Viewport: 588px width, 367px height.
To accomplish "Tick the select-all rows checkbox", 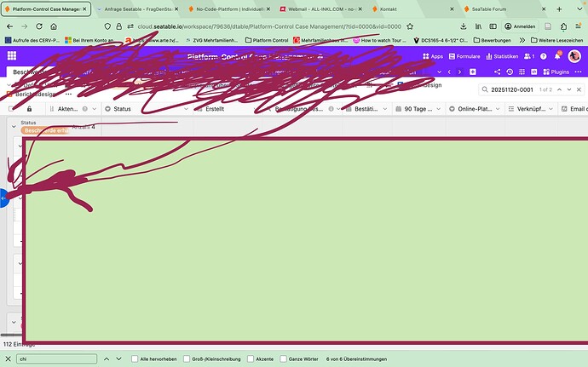I will 12,109.
